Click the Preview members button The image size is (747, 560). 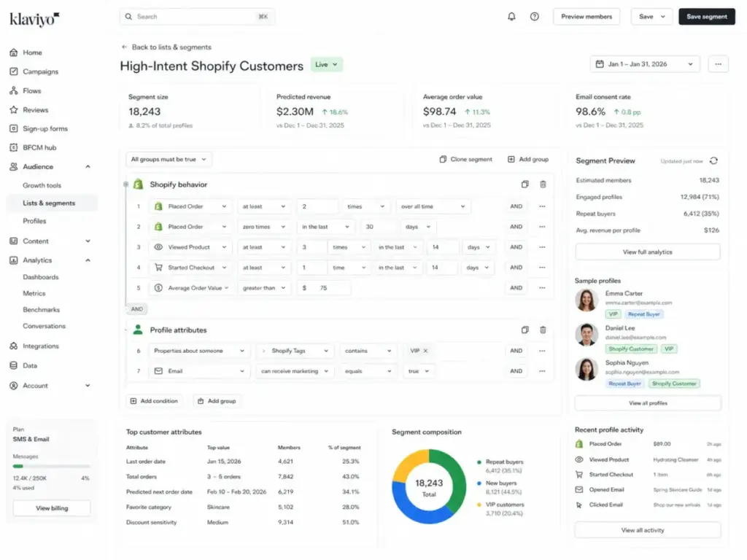point(587,17)
